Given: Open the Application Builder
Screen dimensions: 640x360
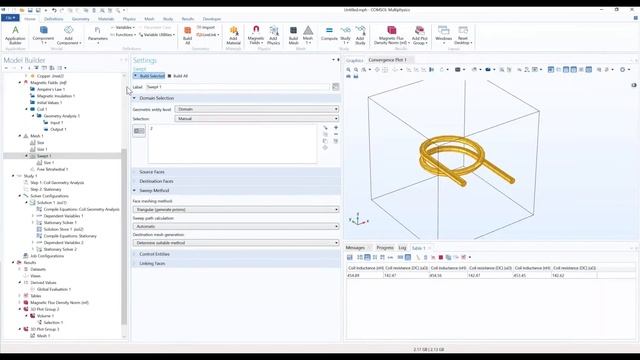Looking at the screenshot, I should pos(15,35).
